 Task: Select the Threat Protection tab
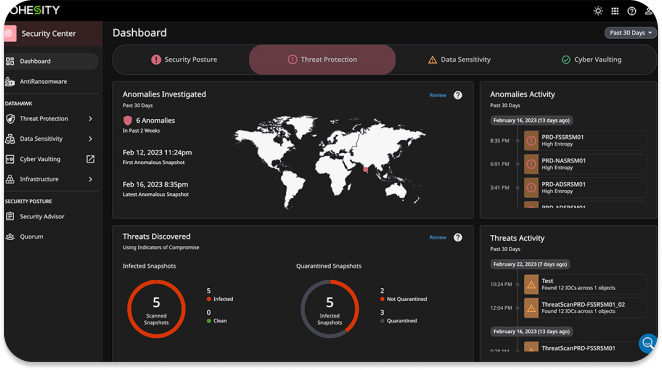322,60
